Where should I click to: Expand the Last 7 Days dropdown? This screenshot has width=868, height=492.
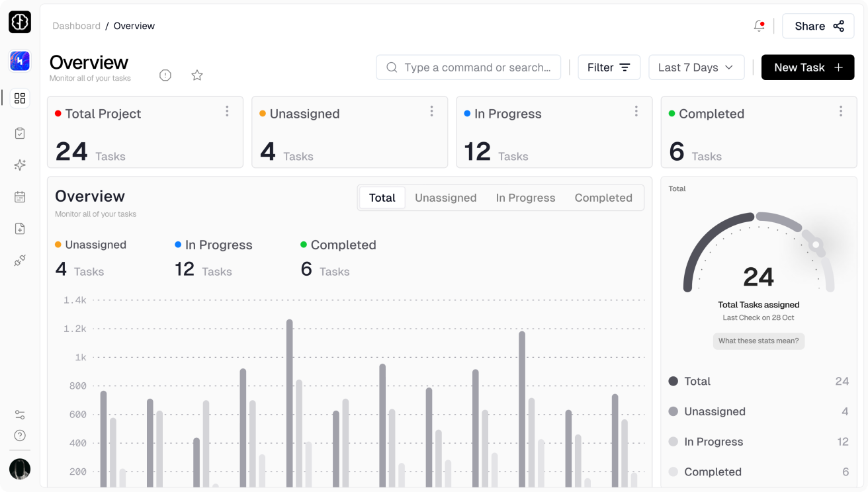point(696,67)
